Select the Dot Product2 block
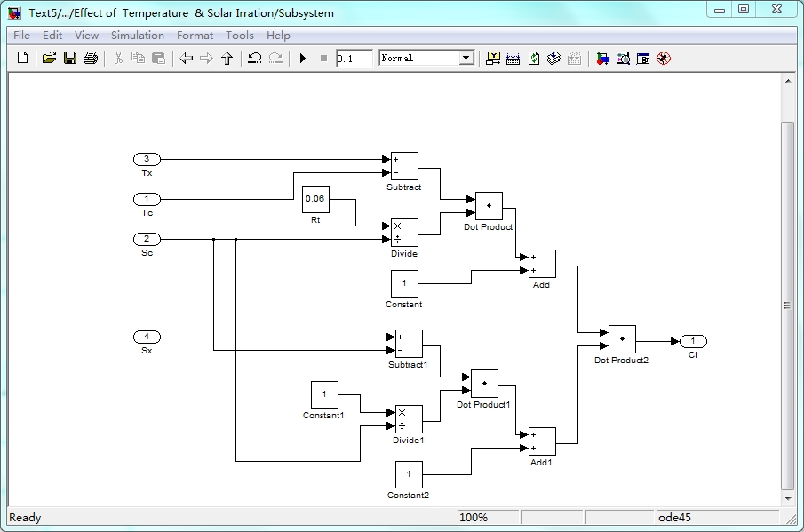Screen dimensions: 804x532 [622, 340]
